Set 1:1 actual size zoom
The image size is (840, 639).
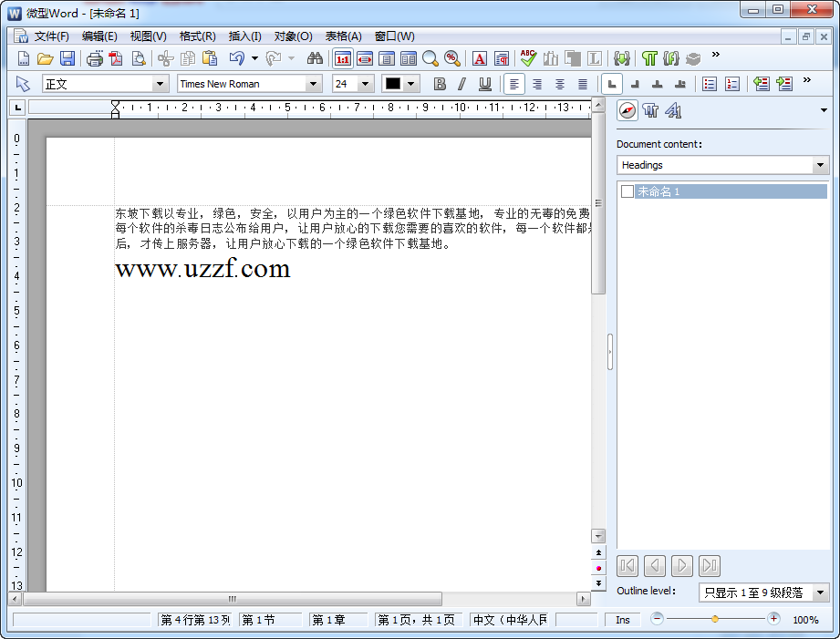(343, 58)
